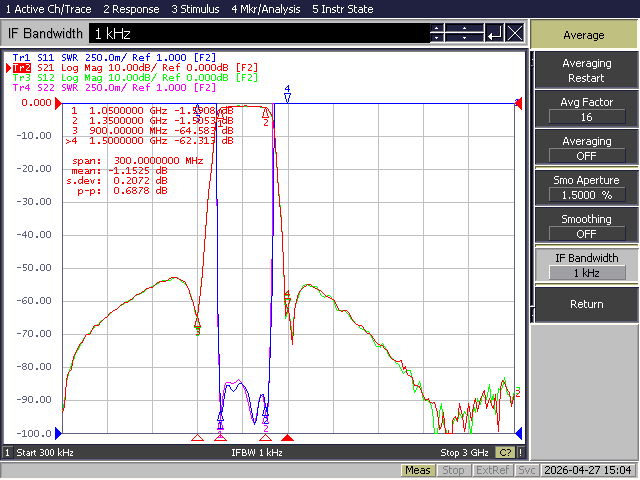The height and width of the screenshot is (480, 640).
Task: Click the small step-down arrow for IF Bandwidth
Action: [437, 38]
